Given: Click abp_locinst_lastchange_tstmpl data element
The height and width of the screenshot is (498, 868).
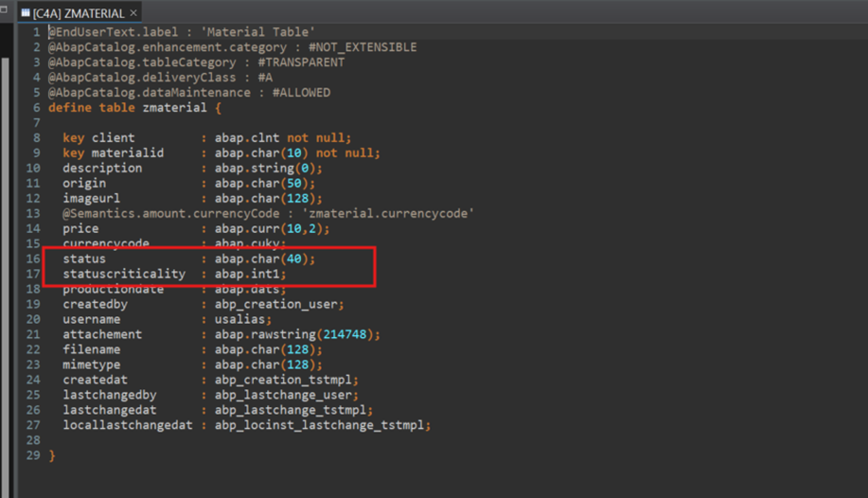Looking at the screenshot, I should point(321,425).
